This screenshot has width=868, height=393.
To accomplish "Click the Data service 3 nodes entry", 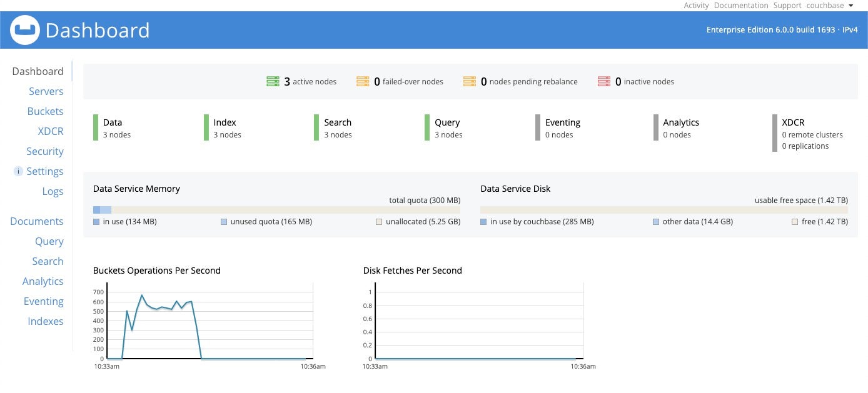I will (x=113, y=128).
